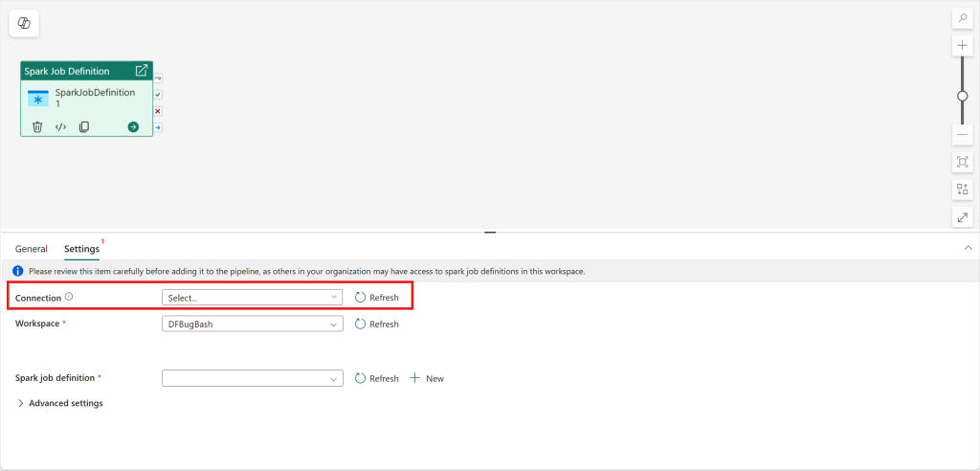Open Spark Job Definition in new window
The width and height of the screenshot is (980, 471).
pyautogui.click(x=142, y=71)
